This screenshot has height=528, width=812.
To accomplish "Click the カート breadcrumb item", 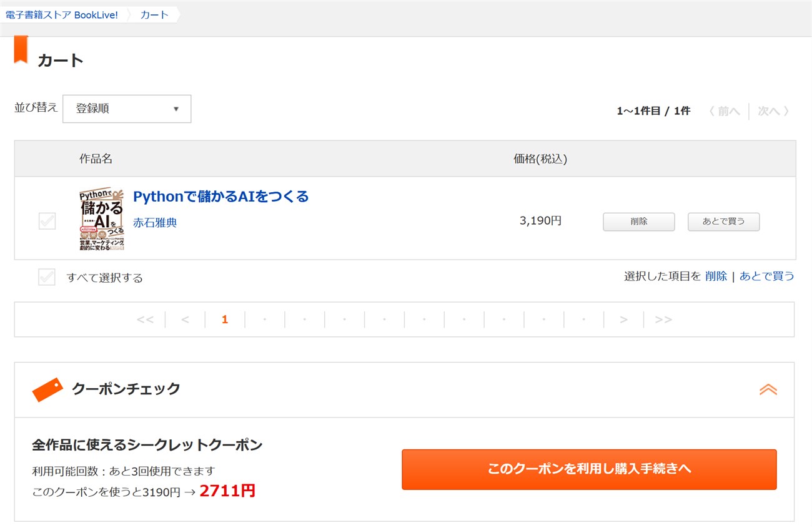I will [x=154, y=15].
